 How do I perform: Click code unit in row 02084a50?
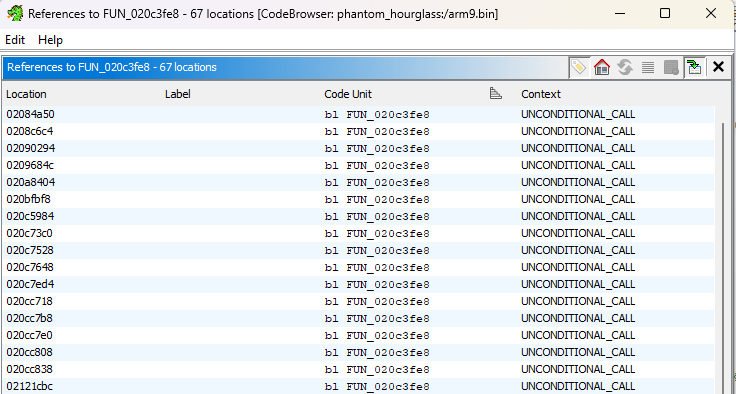[377, 115]
